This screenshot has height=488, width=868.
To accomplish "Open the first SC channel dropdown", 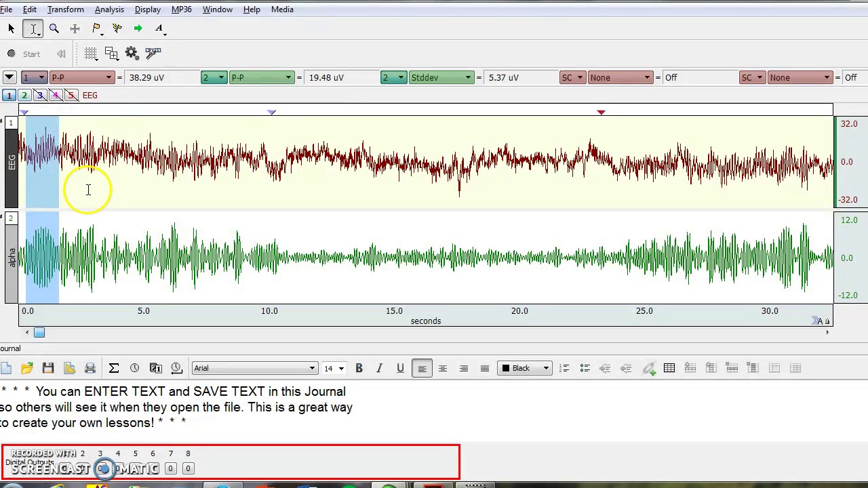I will [572, 78].
